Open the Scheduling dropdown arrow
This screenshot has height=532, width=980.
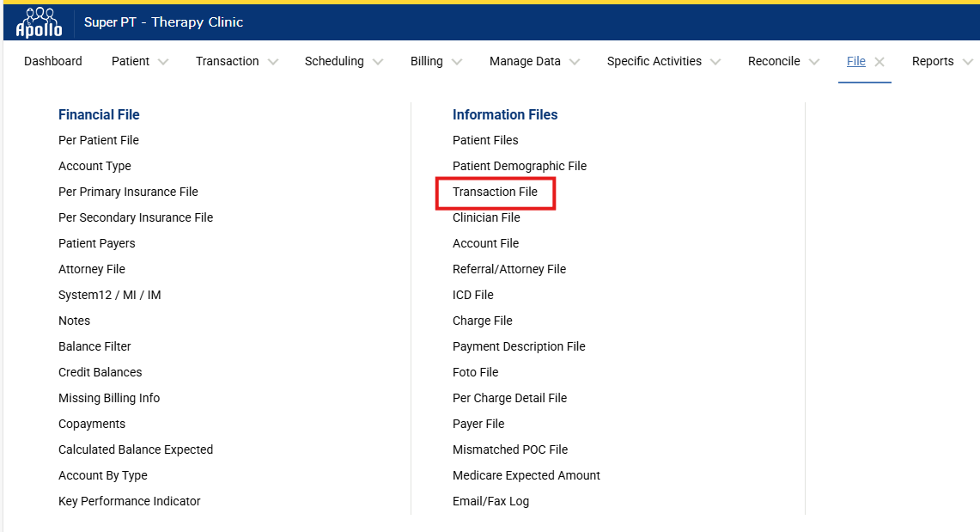tap(378, 62)
